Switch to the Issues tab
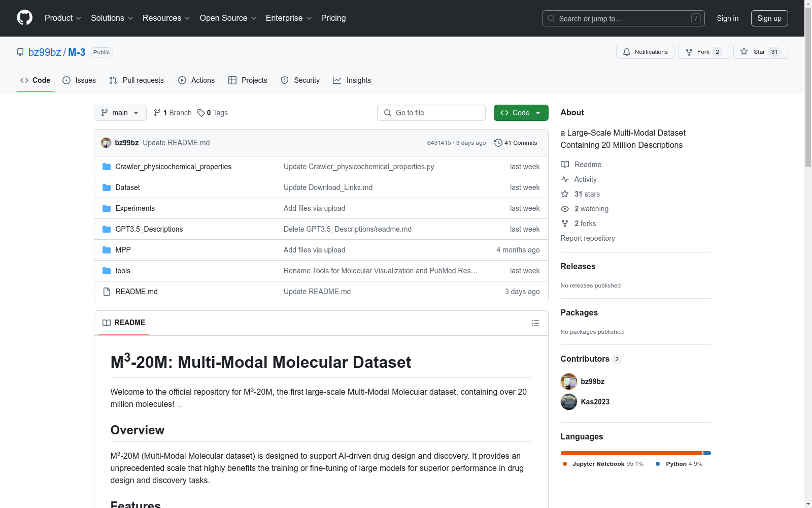Image resolution: width=812 pixels, height=508 pixels. click(79, 80)
